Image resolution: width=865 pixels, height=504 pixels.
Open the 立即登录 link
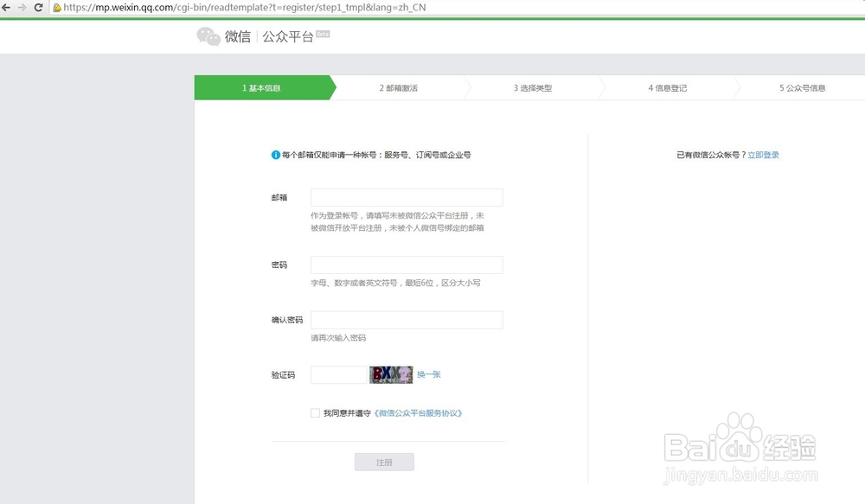pyautogui.click(x=764, y=155)
